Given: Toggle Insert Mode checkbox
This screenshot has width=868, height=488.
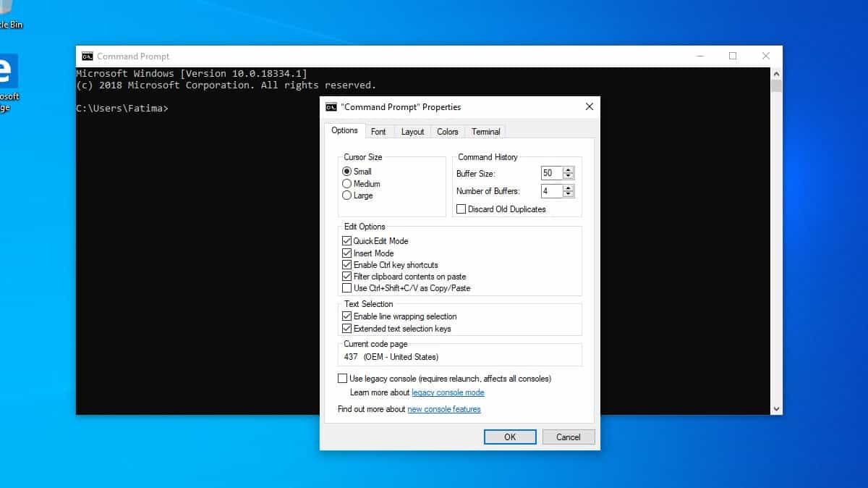Looking at the screenshot, I should [347, 253].
